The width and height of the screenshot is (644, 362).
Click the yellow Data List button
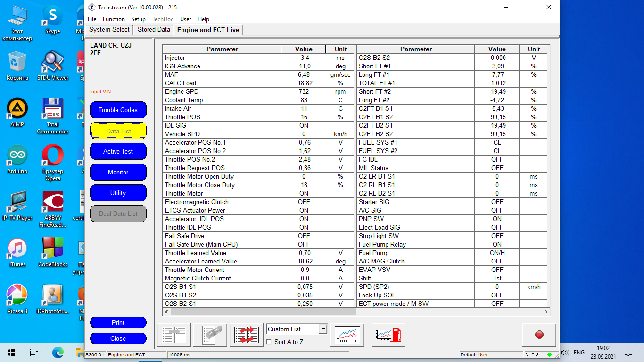118,131
